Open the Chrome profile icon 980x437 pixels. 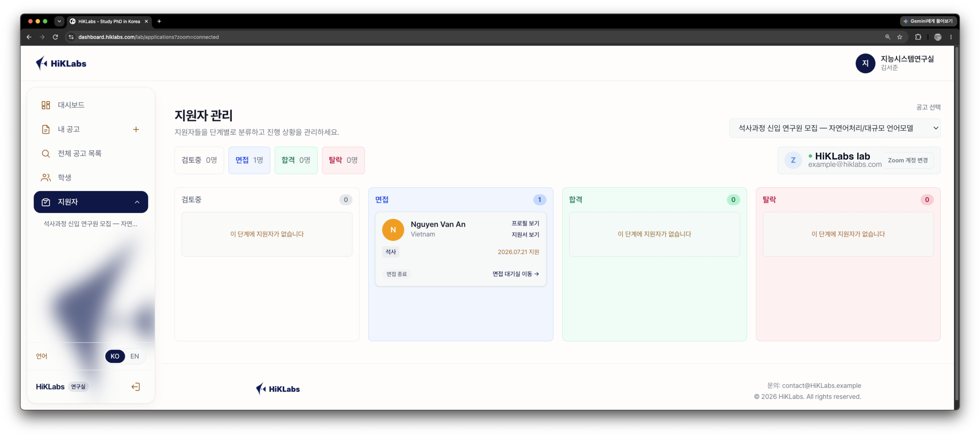click(938, 37)
